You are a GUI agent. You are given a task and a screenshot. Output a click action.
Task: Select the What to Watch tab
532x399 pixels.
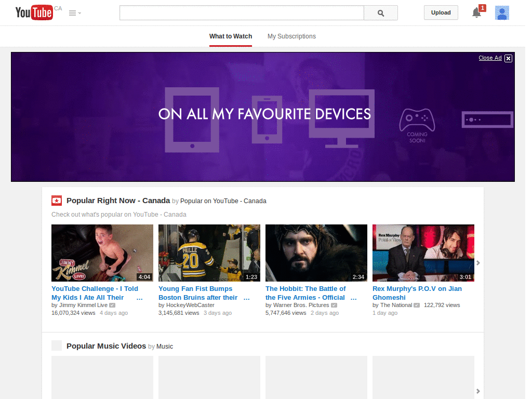231,36
